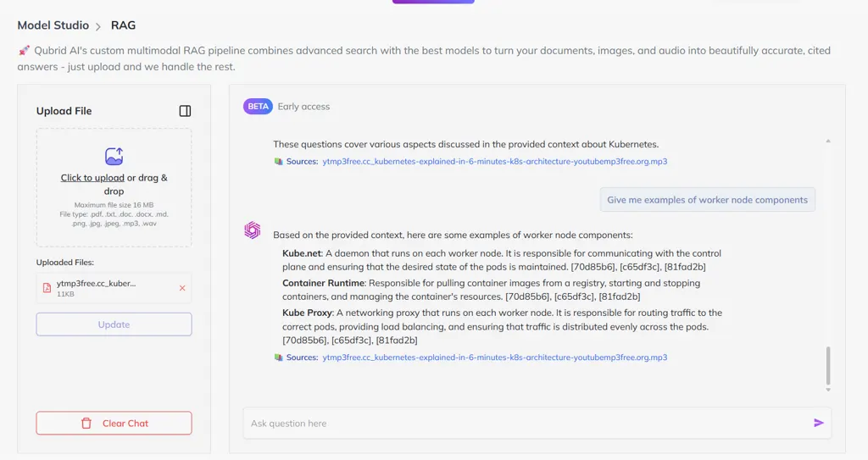Click the 'Upload File' heading
This screenshot has height=460, width=868.
64,111
